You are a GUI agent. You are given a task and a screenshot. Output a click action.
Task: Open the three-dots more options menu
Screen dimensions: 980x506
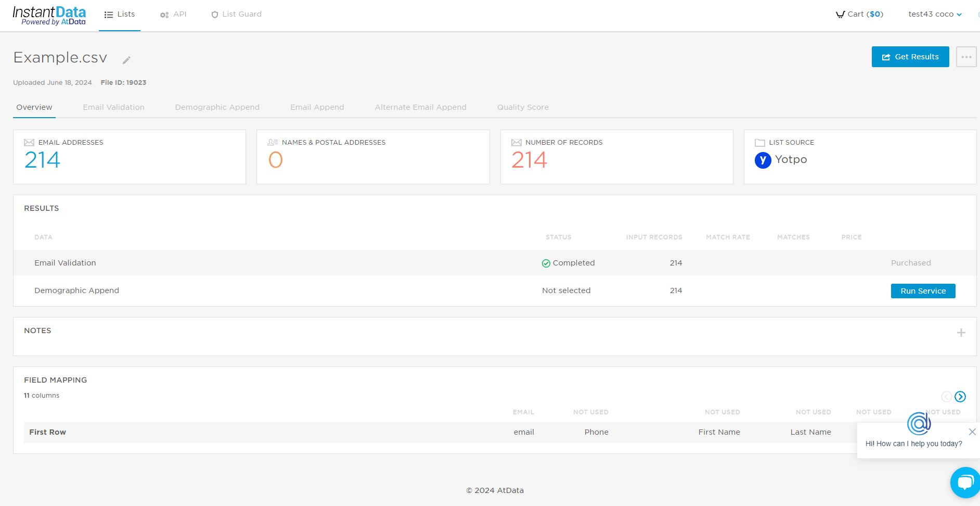coord(966,57)
